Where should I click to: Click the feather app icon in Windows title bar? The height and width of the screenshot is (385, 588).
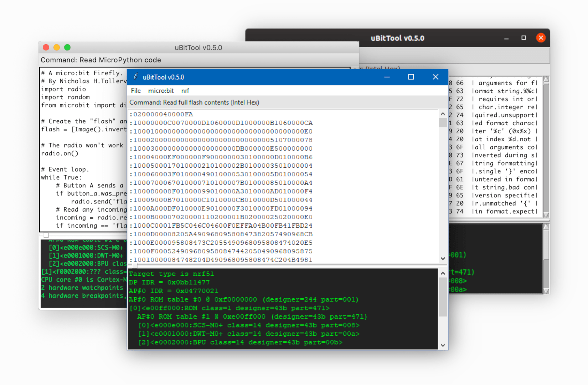click(136, 77)
